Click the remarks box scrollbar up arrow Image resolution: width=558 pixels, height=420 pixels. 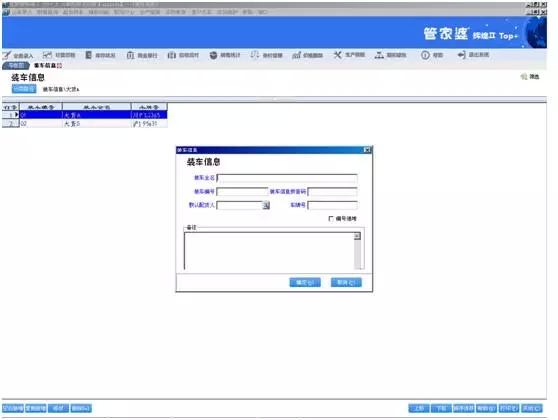(357, 236)
